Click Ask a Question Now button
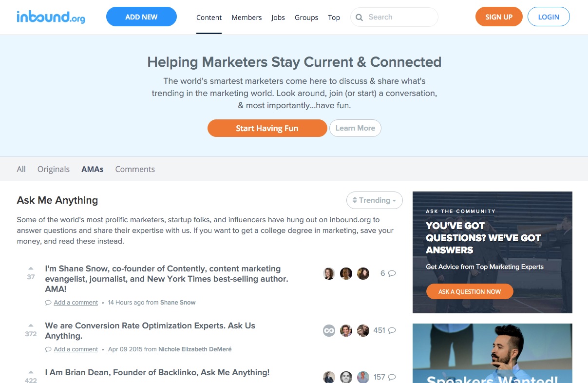 [470, 291]
